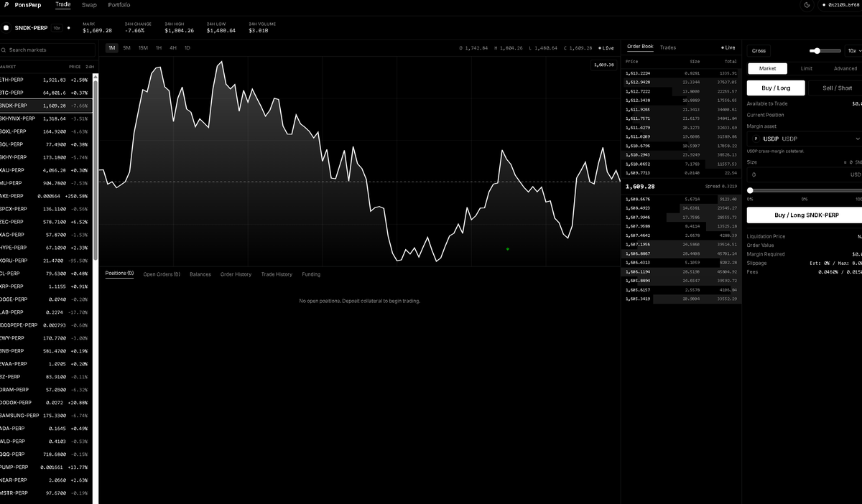The width and height of the screenshot is (862, 504).
Task: Open the Swap tab
Action: (x=89, y=5)
